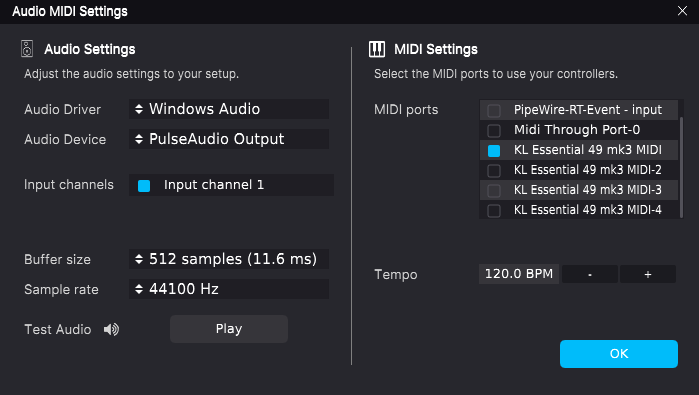
Task: Decrease the tempo with the minus button
Action: [x=590, y=274]
